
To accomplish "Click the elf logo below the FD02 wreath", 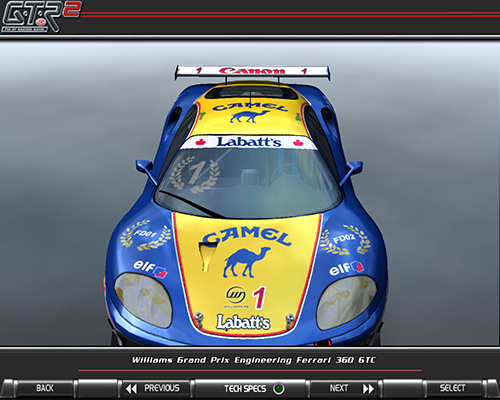I will tap(347, 268).
